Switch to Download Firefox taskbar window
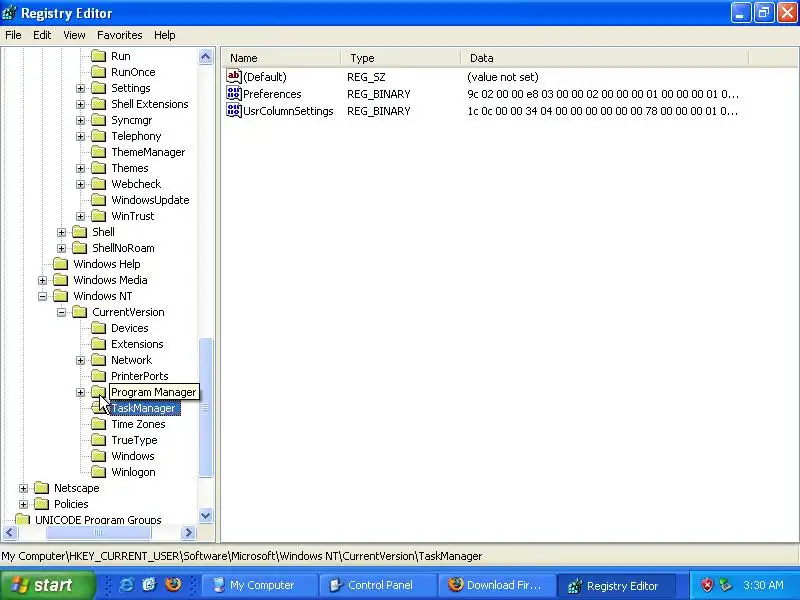 [x=495, y=585]
